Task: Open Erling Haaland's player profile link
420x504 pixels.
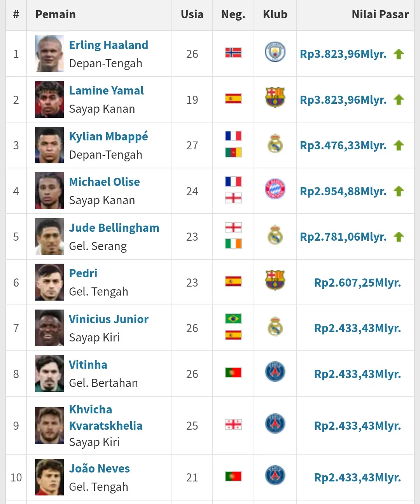Action: pos(108,45)
